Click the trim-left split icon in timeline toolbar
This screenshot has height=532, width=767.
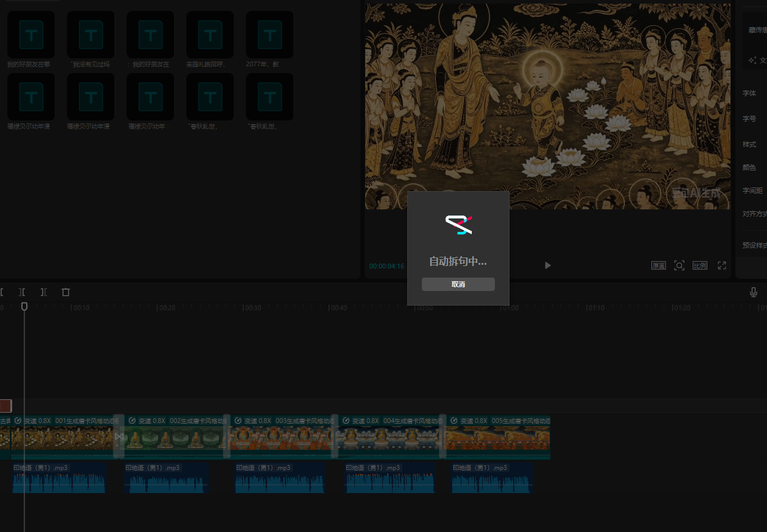pyautogui.click(x=22, y=292)
